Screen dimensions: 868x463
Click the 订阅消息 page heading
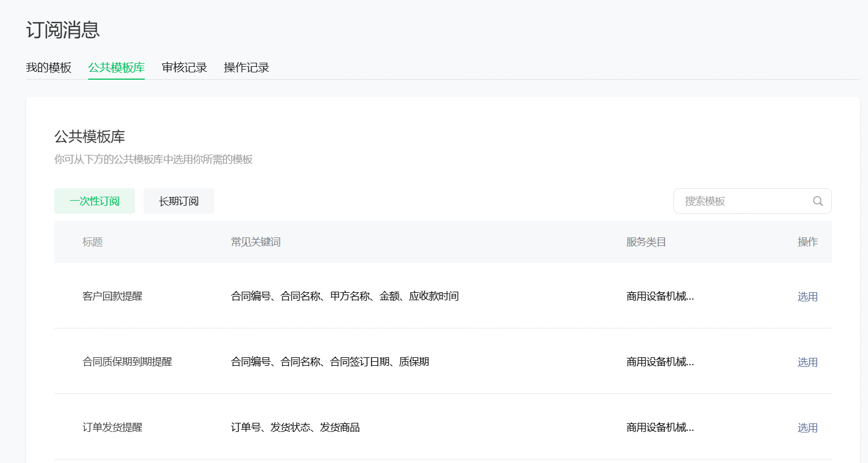pyautogui.click(x=63, y=31)
